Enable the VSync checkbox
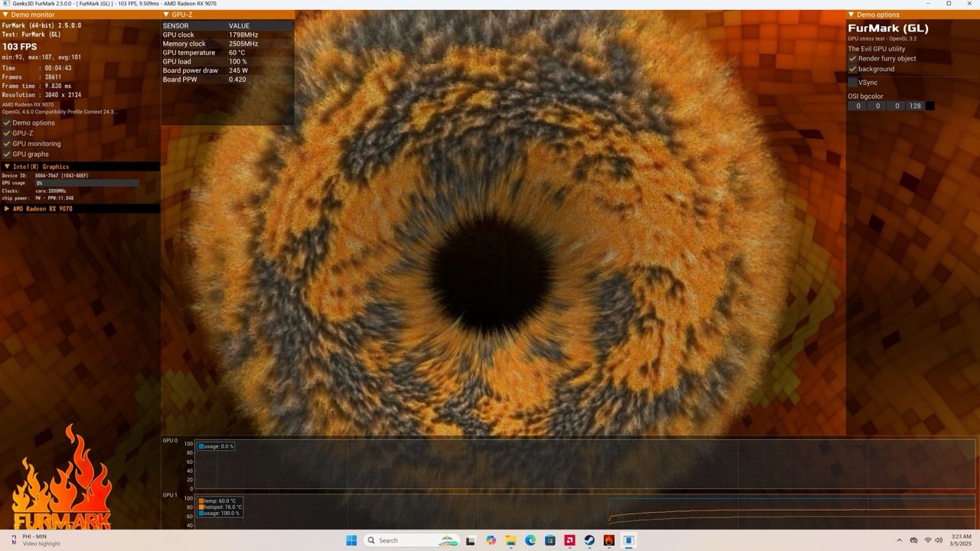 tap(852, 82)
